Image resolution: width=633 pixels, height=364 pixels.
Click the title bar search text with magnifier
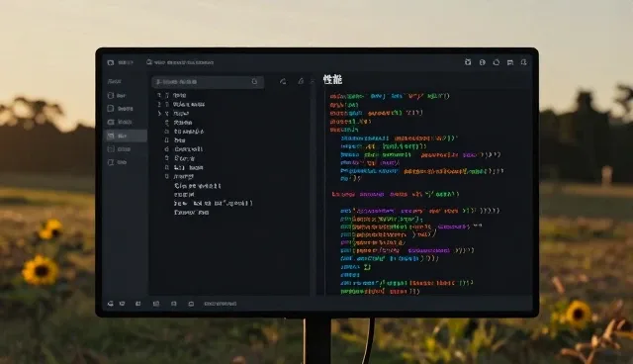click(x=180, y=62)
